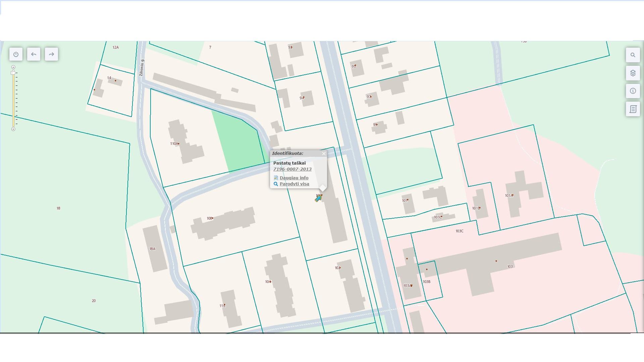The image size is (644, 362).
Task: Go to next map extent arrow
Action: [51, 54]
